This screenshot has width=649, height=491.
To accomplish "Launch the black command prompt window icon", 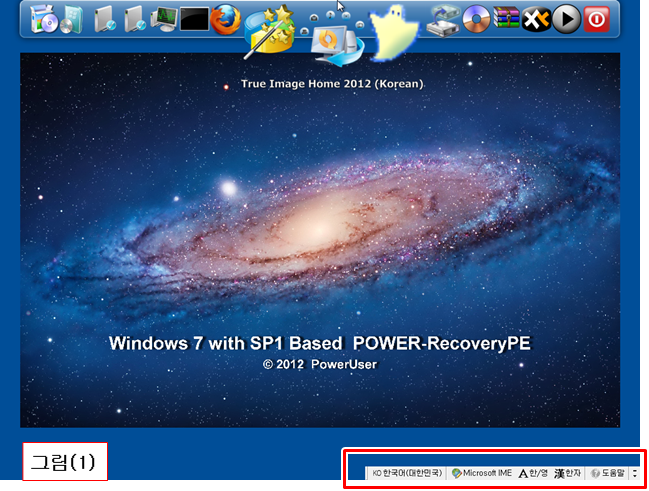I will 194,19.
